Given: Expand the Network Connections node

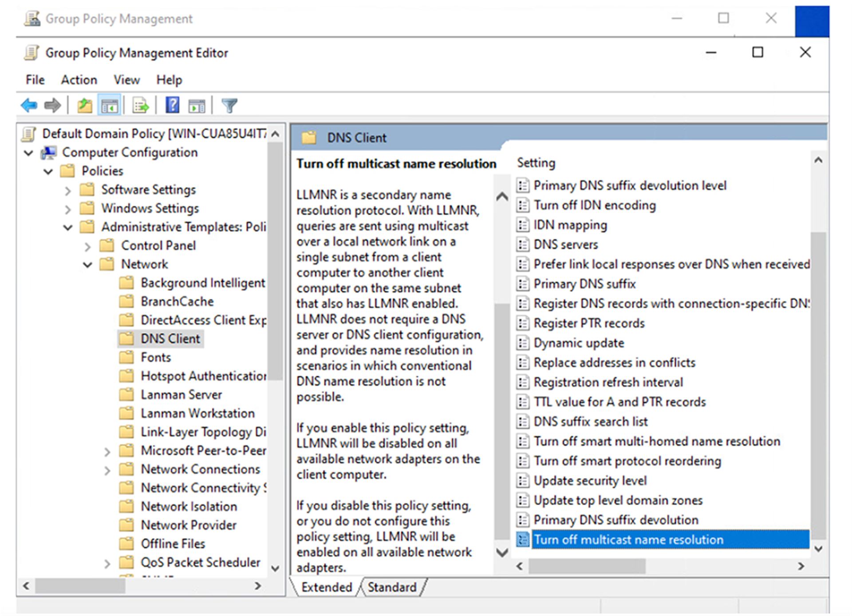Looking at the screenshot, I should tap(107, 470).
